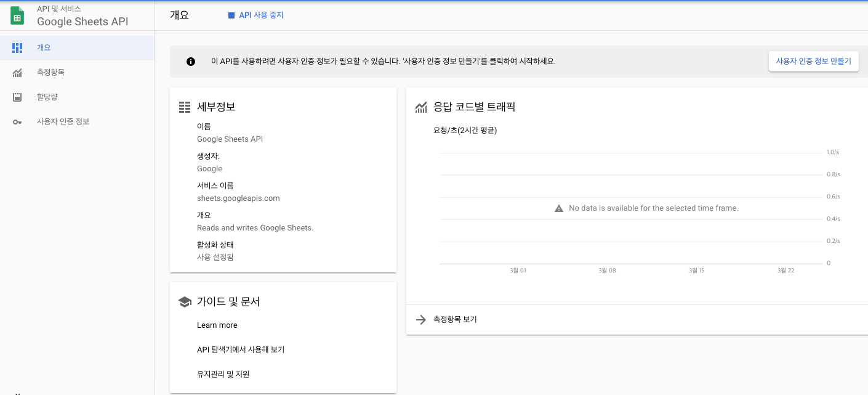Click the graduation cap icon by 가이드 및 문서
The height and width of the screenshot is (395, 868).
pyautogui.click(x=185, y=302)
